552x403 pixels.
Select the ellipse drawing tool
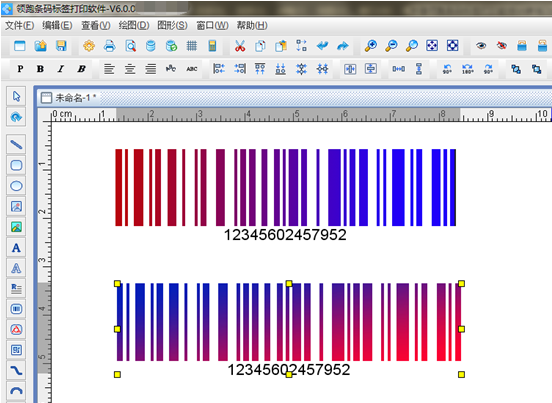click(x=16, y=186)
